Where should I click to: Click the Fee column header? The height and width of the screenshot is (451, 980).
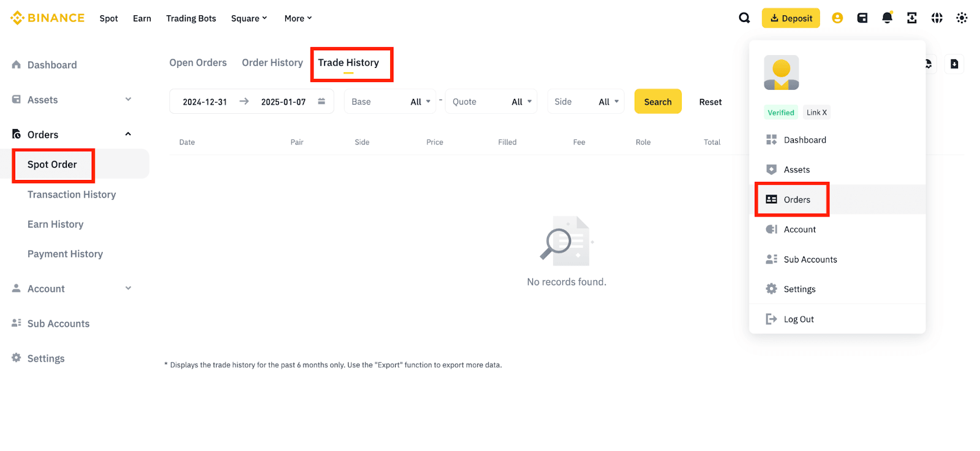click(579, 142)
